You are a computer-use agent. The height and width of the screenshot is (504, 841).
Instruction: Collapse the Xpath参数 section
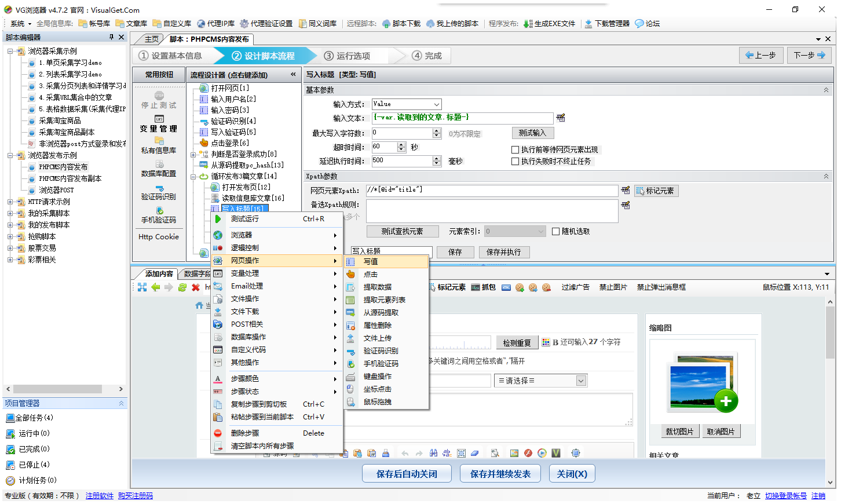[826, 176]
